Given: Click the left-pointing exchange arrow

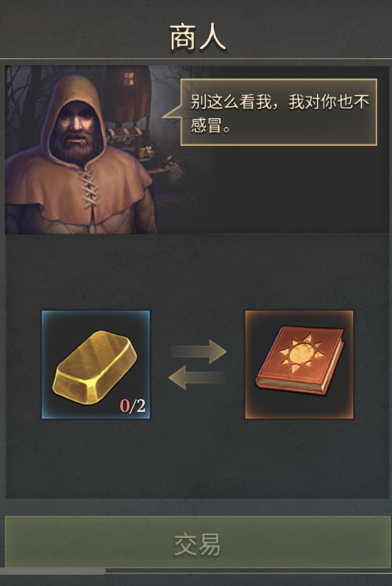Looking at the screenshot, I should coord(197,377).
